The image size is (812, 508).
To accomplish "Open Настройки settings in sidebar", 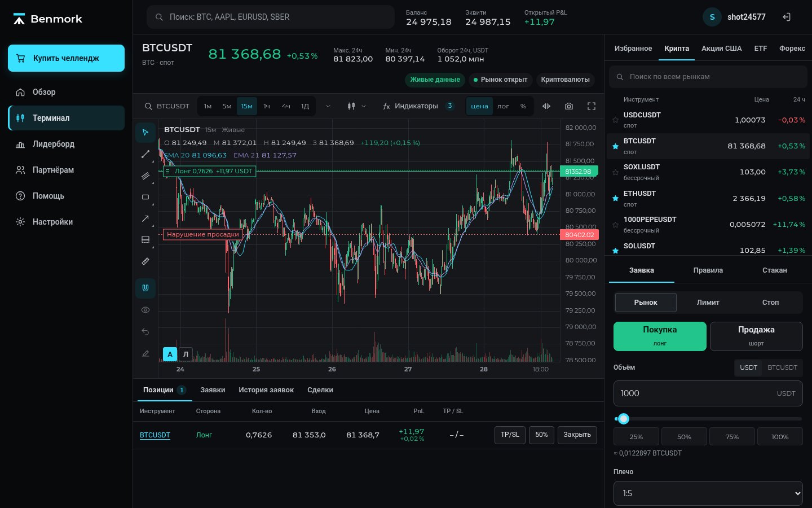I will pyautogui.click(x=66, y=222).
